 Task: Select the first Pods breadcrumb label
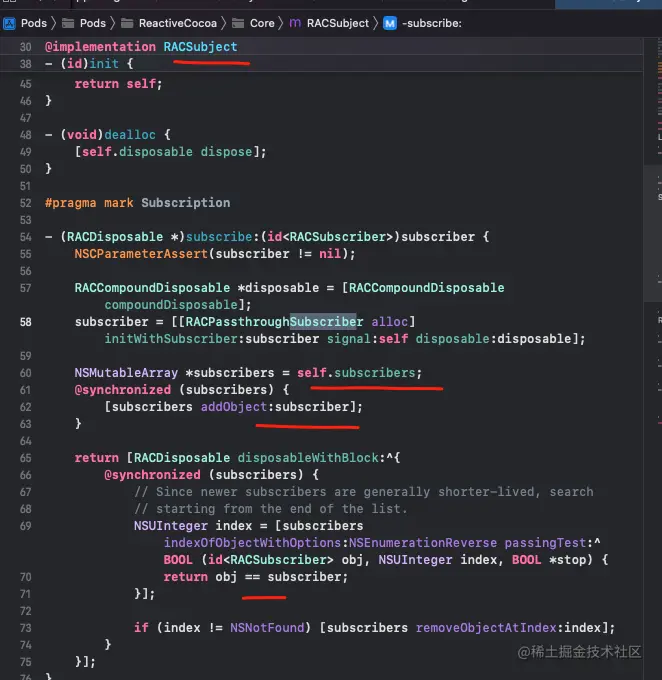pyautogui.click(x=34, y=23)
